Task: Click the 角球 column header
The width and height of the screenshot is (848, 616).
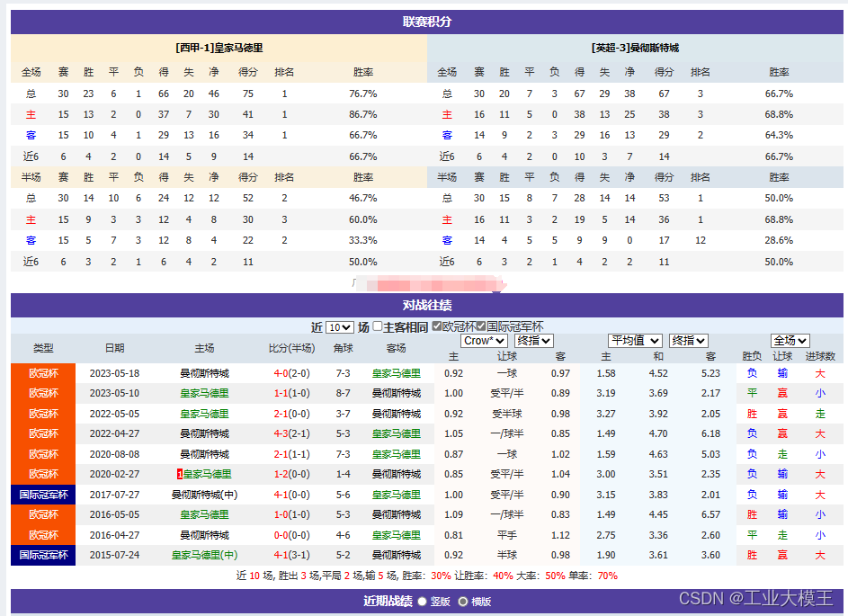Action: (343, 348)
